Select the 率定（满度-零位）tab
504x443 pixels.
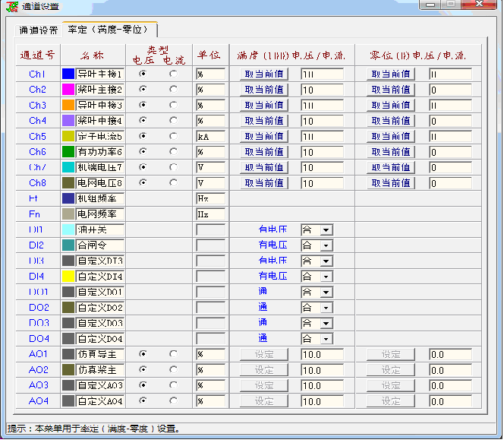pyautogui.click(x=109, y=30)
